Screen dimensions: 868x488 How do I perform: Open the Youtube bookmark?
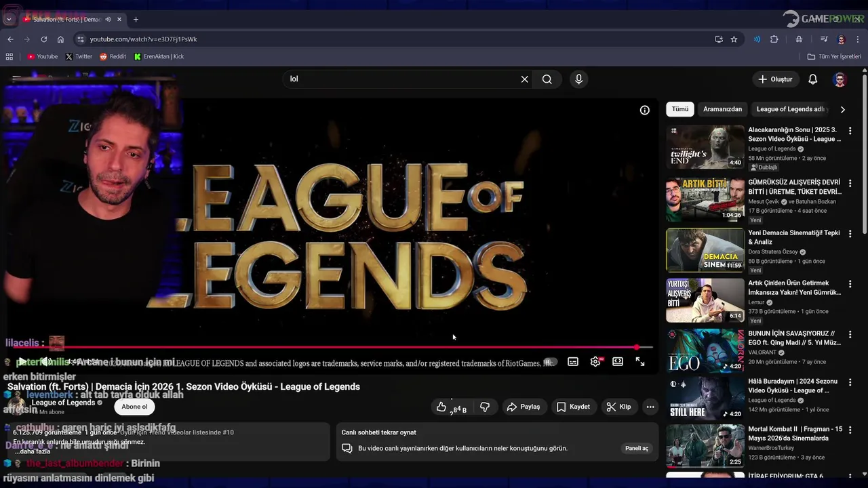[x=41, y=56]
